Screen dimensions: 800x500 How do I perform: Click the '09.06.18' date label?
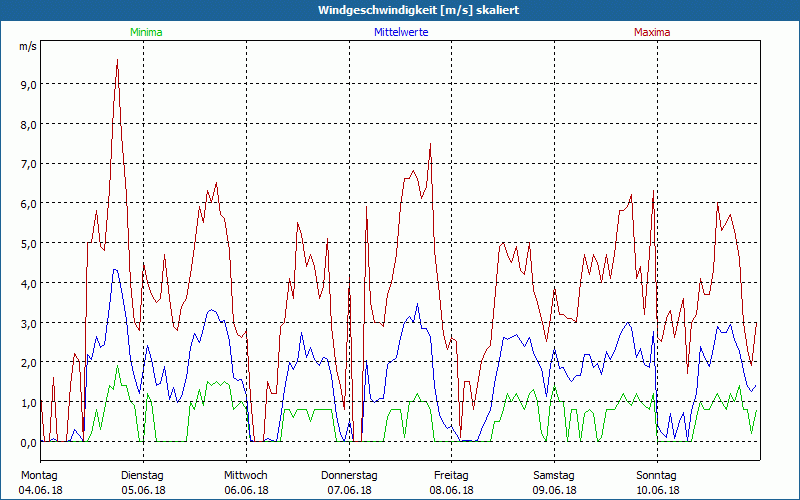click(555, 490)
